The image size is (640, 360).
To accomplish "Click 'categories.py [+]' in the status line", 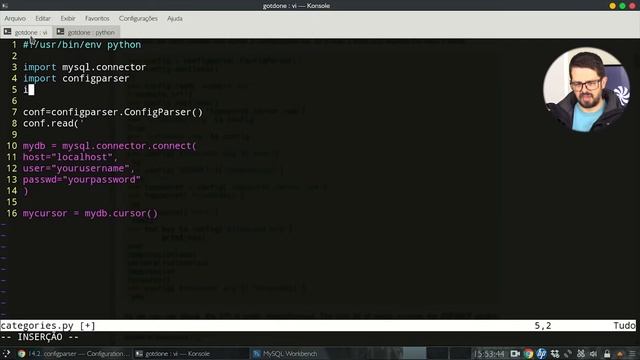I will click(48, 326).
